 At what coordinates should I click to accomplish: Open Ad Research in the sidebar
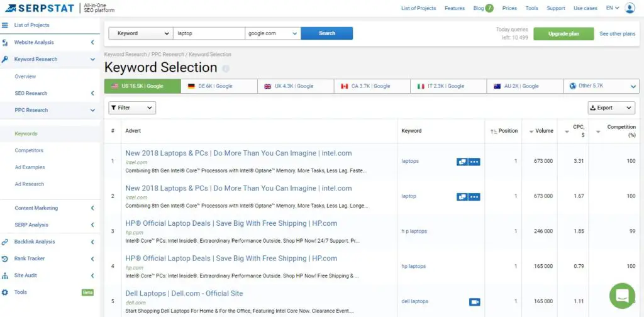point(29,184)
